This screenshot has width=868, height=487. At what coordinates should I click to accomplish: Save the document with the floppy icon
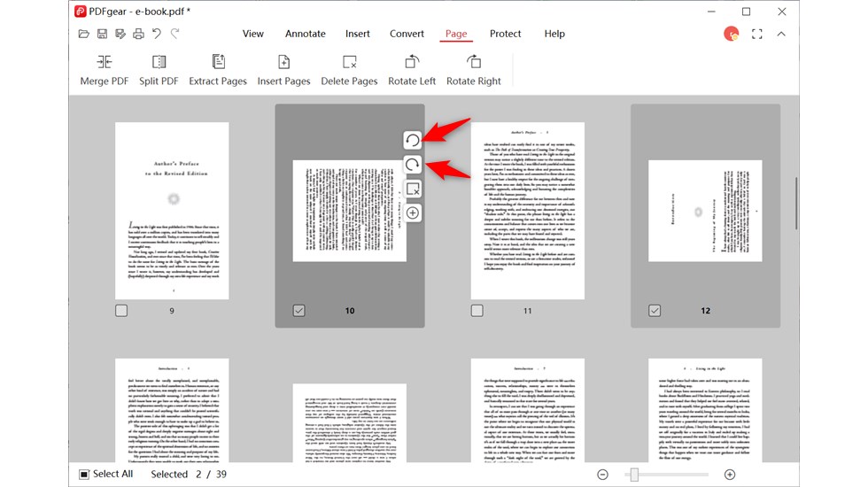coord(102,34)
